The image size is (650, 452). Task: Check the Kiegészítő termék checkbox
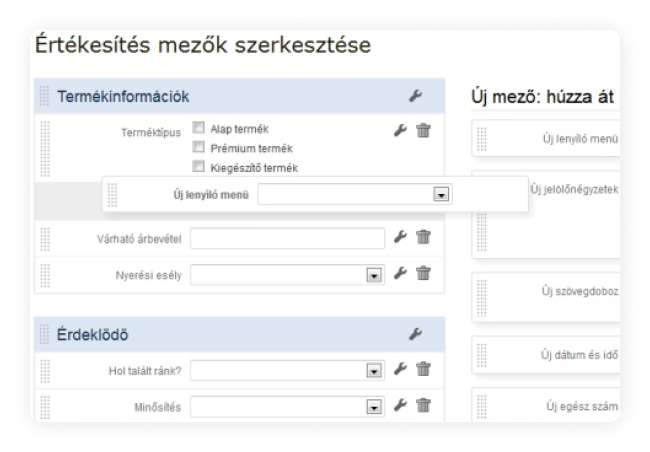pyautogui.click(x=199, y=166)
